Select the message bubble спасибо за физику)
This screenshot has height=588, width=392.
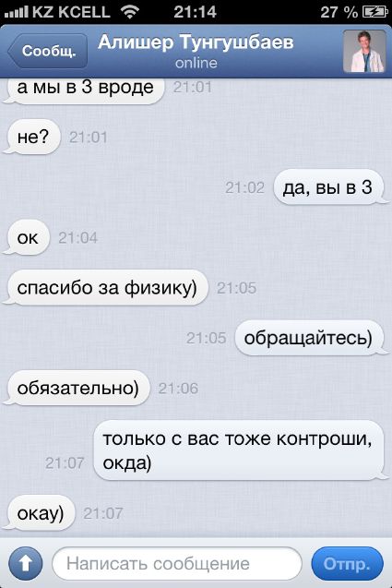106,288
